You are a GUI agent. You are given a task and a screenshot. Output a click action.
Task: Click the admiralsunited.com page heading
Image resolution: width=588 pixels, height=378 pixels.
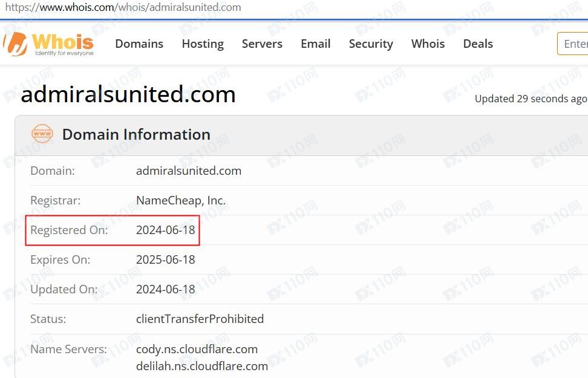[x=128, y=95]
